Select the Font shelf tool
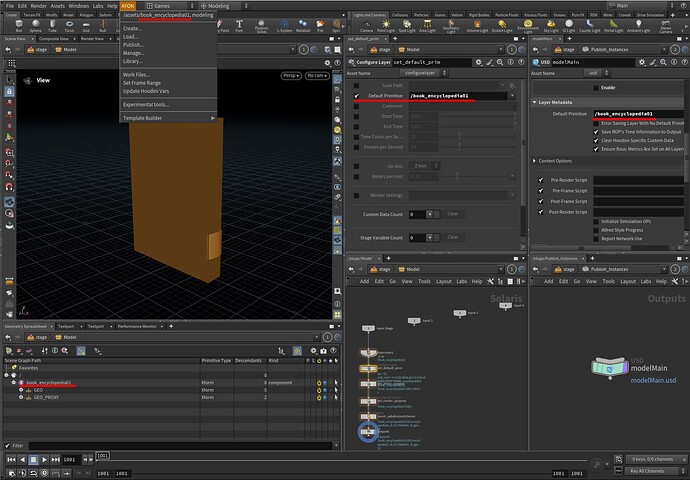This screenshot has height=480, width=690. click(x=239, y=26)
